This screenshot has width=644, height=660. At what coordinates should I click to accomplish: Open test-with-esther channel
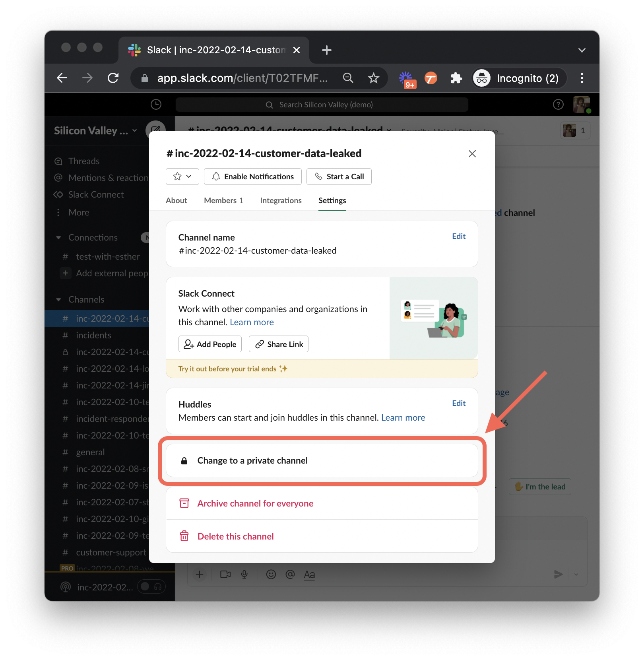coord(108,256)
